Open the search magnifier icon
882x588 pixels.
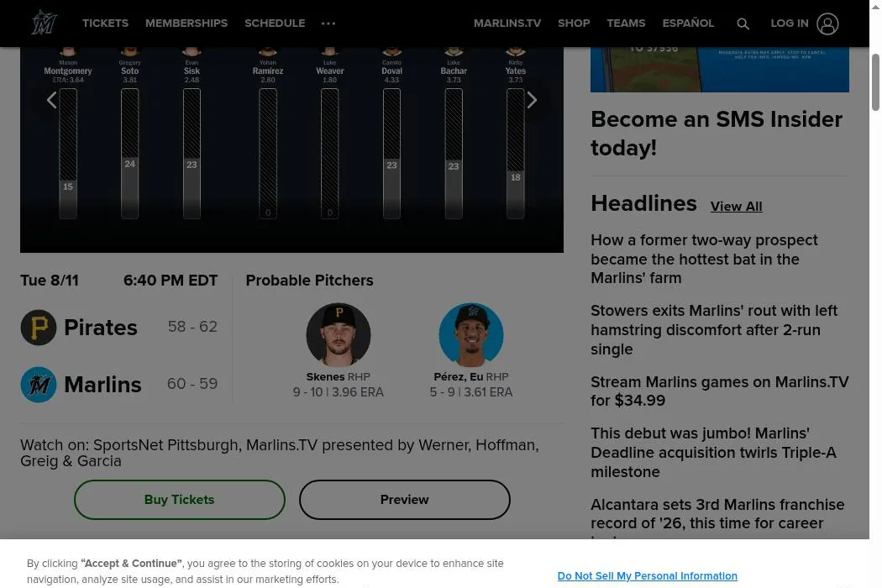pyautogui.click(x=743, y=24)
